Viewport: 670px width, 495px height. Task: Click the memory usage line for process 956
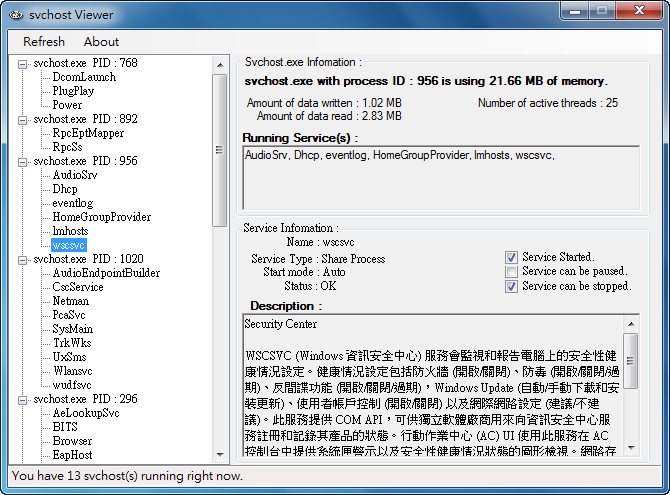pyautogui.click(x=426, y=81)
